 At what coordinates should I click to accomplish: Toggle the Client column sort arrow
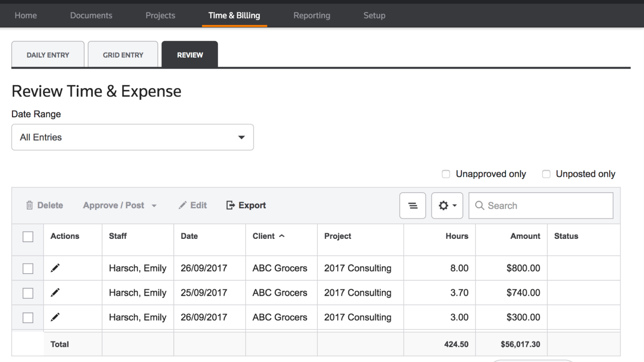[281, 235]
